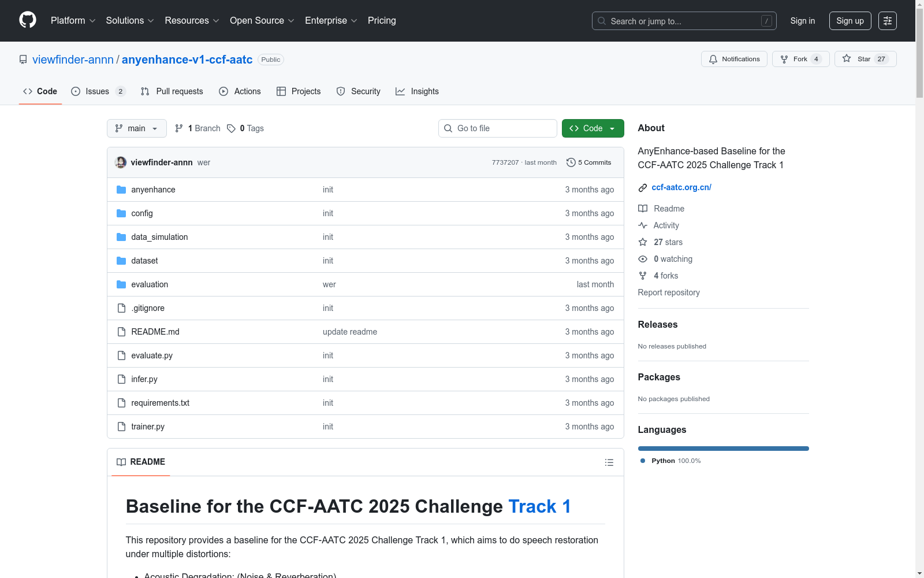Open the viewfinder-annn owner link
The height and width of the screenshot is (578, 924).
(x=73, y=60)
